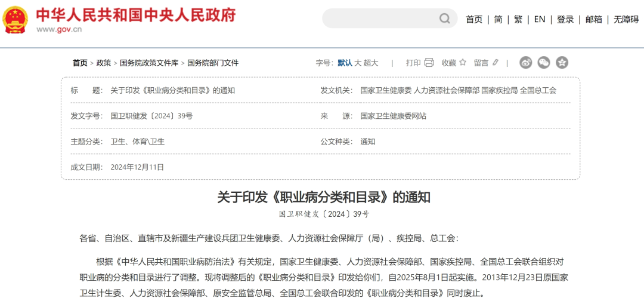The width and height of the screenshot is (644, 304).
Task: Click the 标题 value in info table
Action: tap(173, 91)
